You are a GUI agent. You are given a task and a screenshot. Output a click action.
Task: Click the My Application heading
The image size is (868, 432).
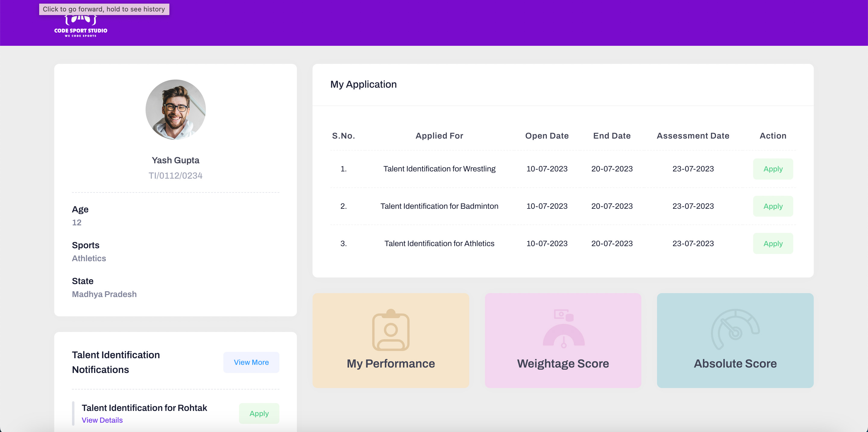click(363, 84)
